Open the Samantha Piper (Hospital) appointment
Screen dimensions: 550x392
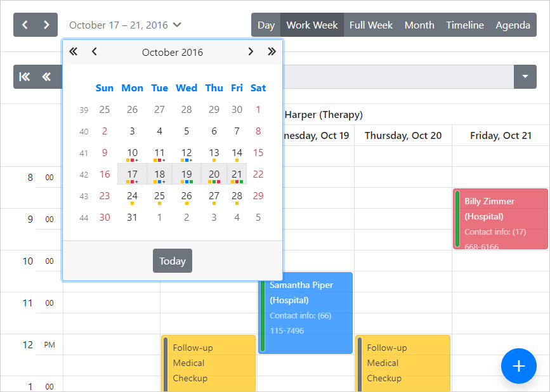(306, 313)
